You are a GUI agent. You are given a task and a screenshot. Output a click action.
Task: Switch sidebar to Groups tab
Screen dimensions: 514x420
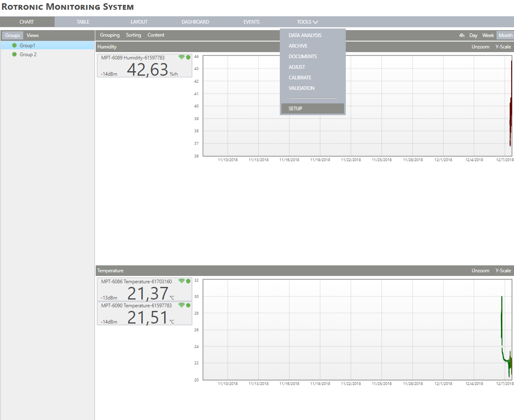pyautogui.click(x=13, y=35)
